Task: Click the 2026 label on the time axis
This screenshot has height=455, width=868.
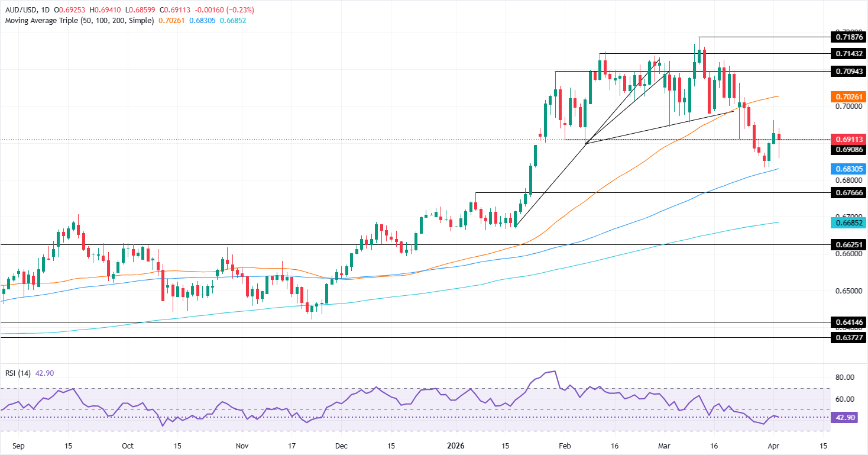Action: (x=455, y=447)
